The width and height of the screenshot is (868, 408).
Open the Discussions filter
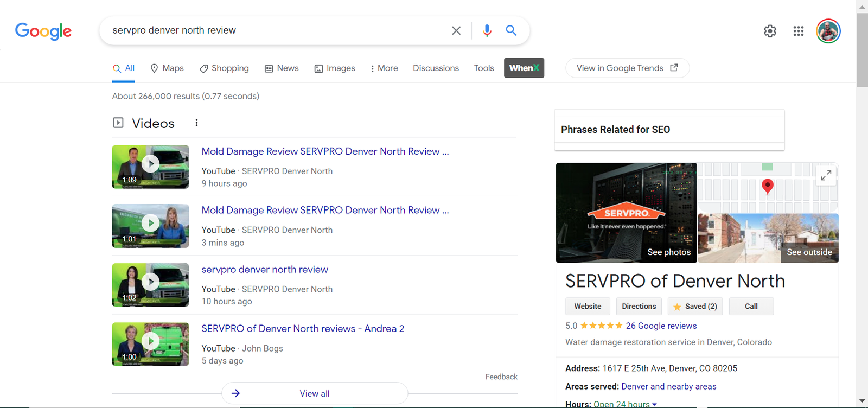[436, 68]
